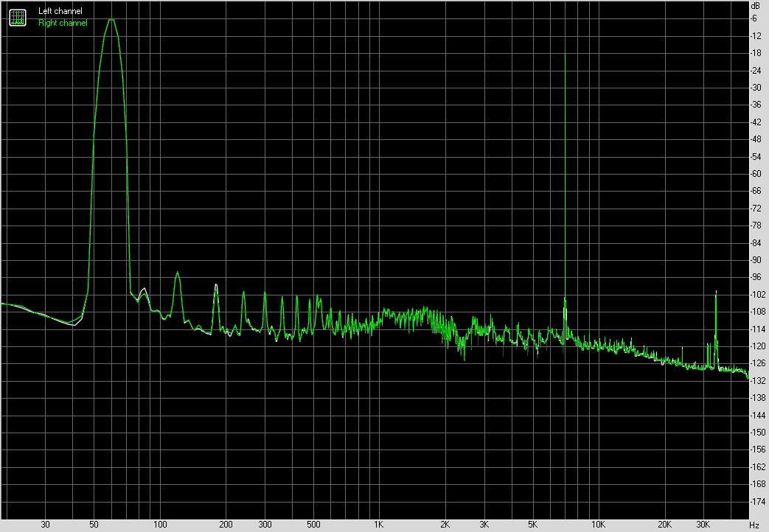Click the 50 frequency axis label
Image resolution: width=769 pixels, height=532 pixels.
tap(94, 525)
